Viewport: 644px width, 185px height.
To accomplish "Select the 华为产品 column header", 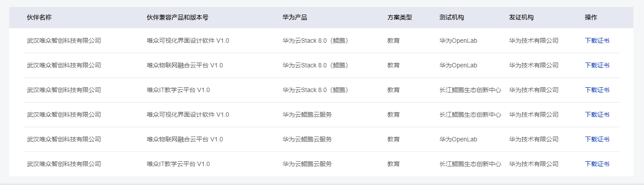I will tap(295, 18).
